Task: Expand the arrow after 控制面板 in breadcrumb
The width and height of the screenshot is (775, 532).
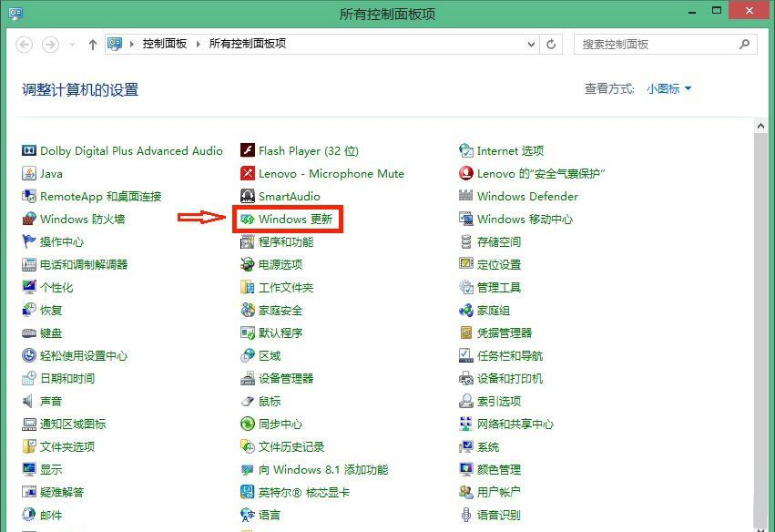Action: point(199,44)
